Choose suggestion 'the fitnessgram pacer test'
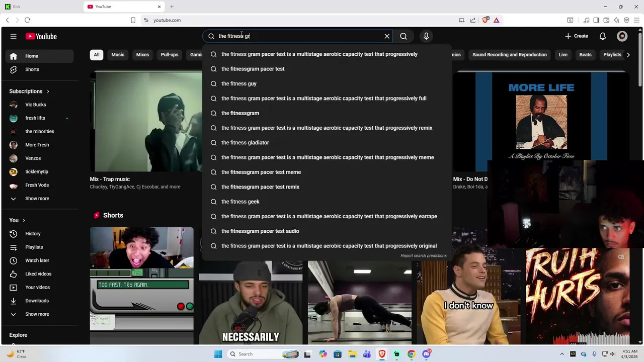The height and width of the screenshot is (362, 644). pos(327,69)
